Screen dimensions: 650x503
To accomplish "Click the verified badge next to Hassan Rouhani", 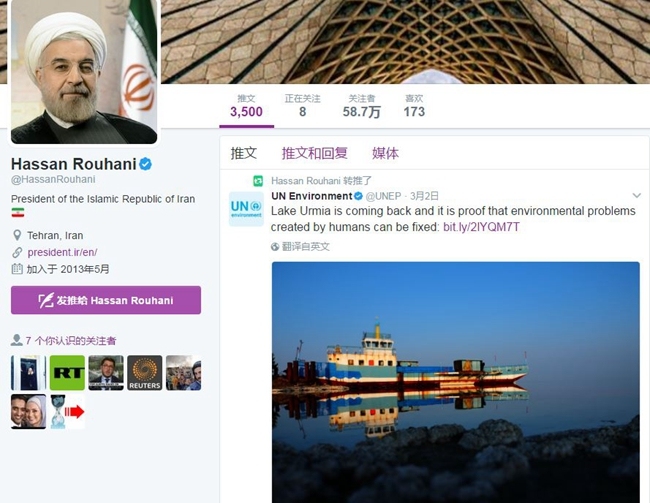I will (x=145, y=164).
